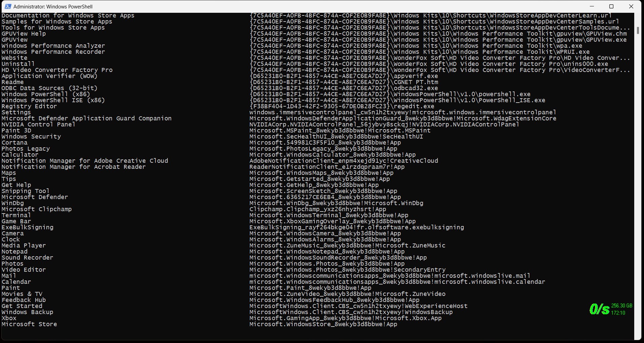Screen dimensions: 644x343
Task: Click the 'Microsoft Store' name
Action: tap(30, 324)
